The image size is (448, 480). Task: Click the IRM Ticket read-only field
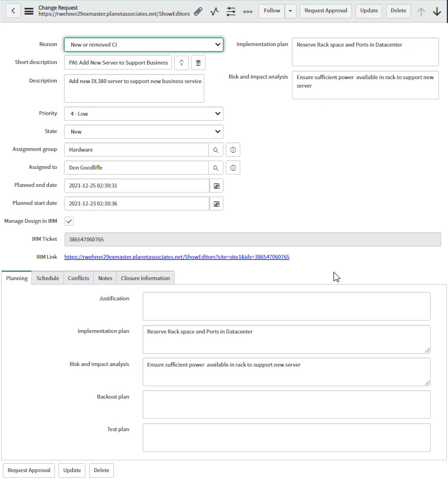(253, 239)
